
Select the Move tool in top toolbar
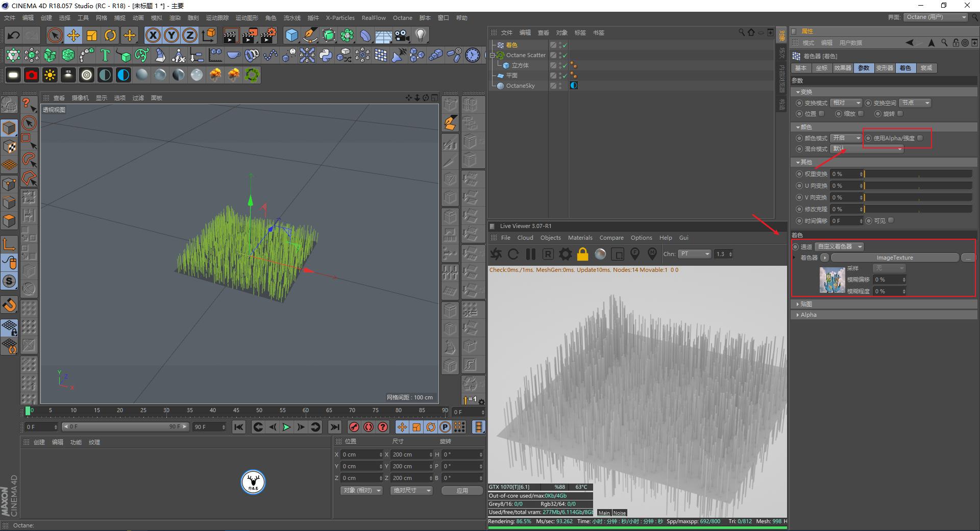tap(73, 35)
